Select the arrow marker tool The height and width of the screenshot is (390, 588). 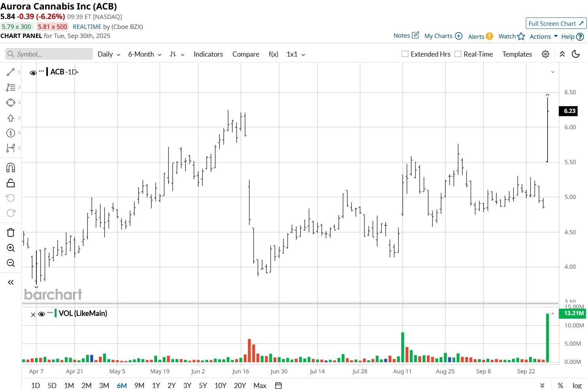(x=11, y=118)
